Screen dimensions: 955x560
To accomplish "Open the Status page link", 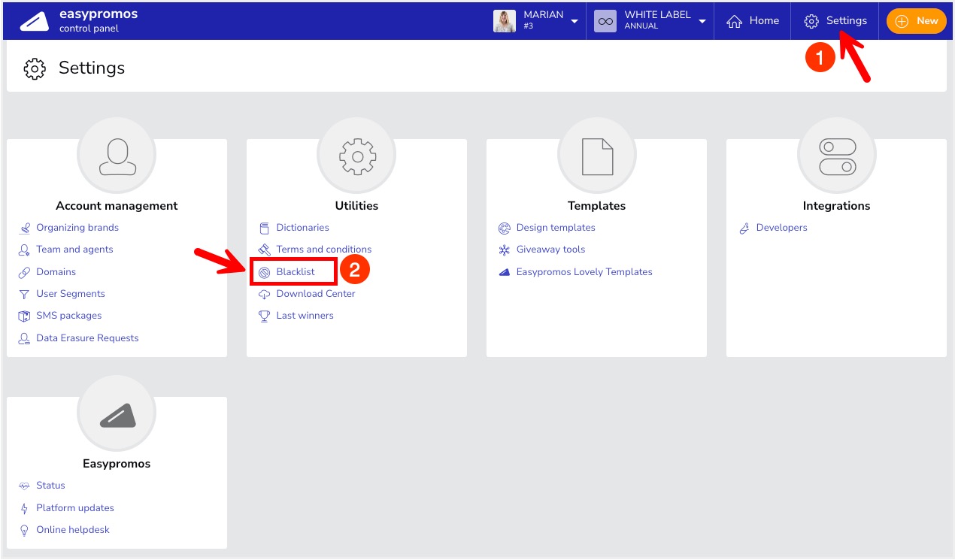I will [50, 486].
